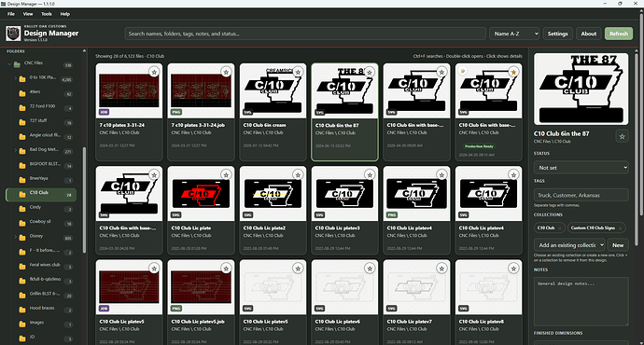Click the F - it before folder icon
The image size is (644, 345).
22,252
